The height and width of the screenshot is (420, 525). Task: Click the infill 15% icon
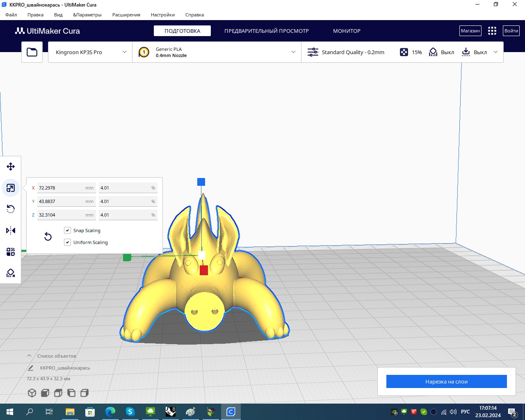(404, 52)
